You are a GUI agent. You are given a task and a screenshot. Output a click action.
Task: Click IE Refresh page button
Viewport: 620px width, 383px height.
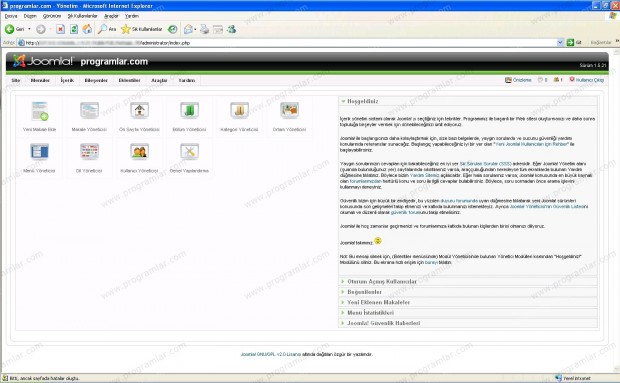[74, 29]
